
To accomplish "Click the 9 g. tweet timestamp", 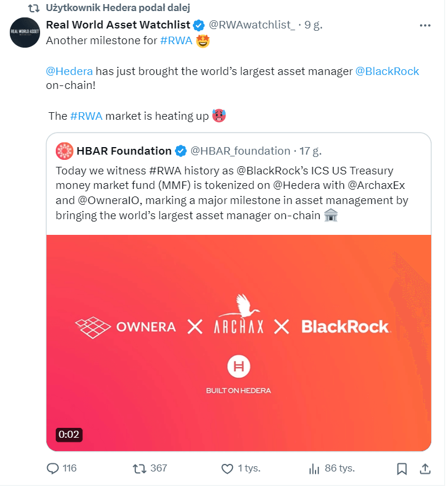I will [x=313, y=25].
